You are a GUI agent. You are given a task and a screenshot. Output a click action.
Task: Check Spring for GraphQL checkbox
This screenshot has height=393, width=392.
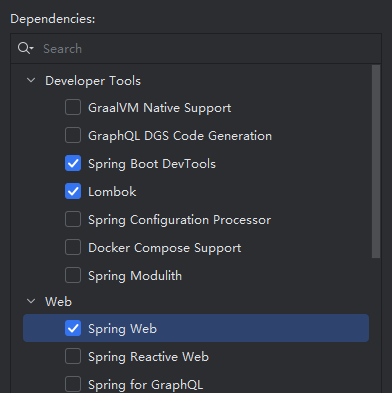coord(73,384)
